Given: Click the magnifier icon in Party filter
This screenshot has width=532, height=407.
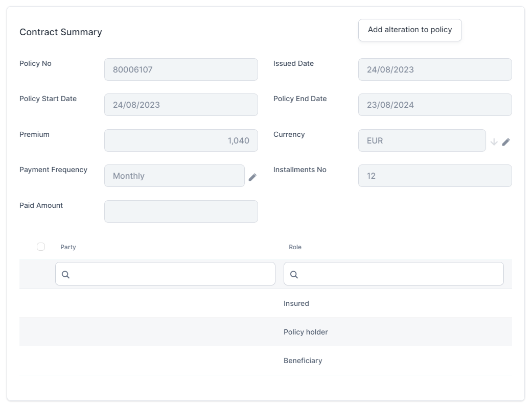Looking at the screenshot, I should [65, 274].
